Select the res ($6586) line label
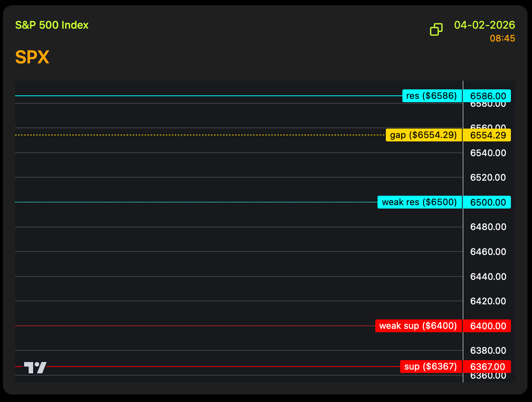This screenshot has width=532, height=402. pos(432,96)
